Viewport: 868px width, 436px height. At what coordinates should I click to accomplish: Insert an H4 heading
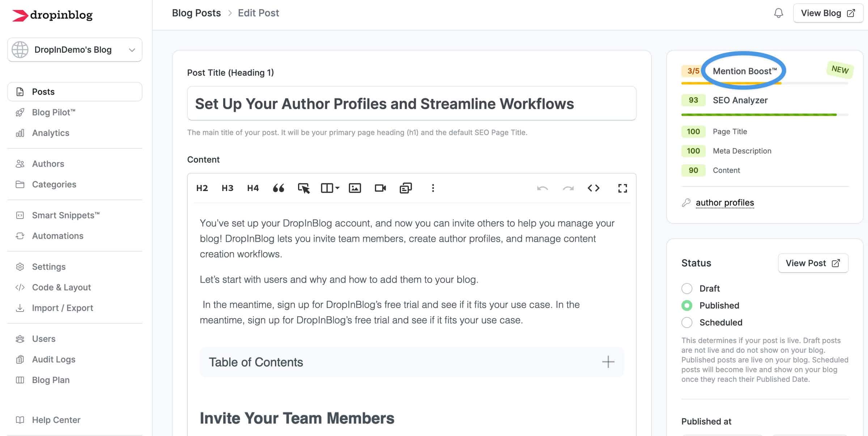(253, 188)
